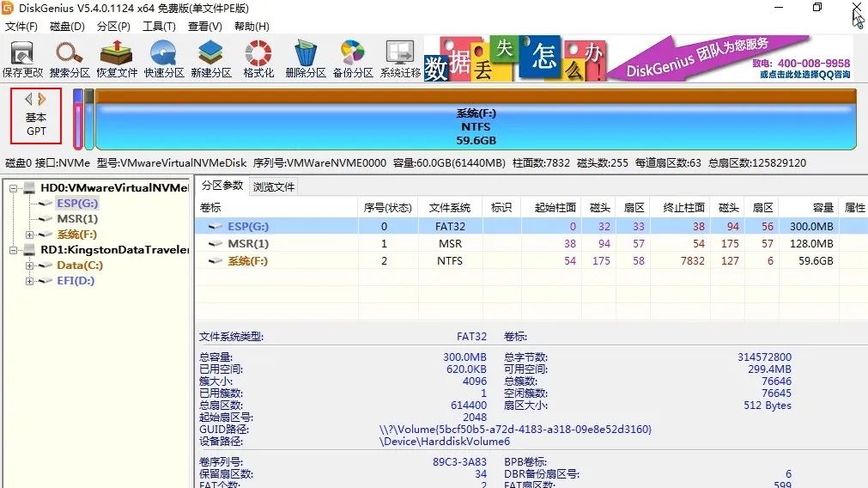Open the 工具(T) menu
The height and width of the screenshot is (488, 868).
click(x=159, y=27)
